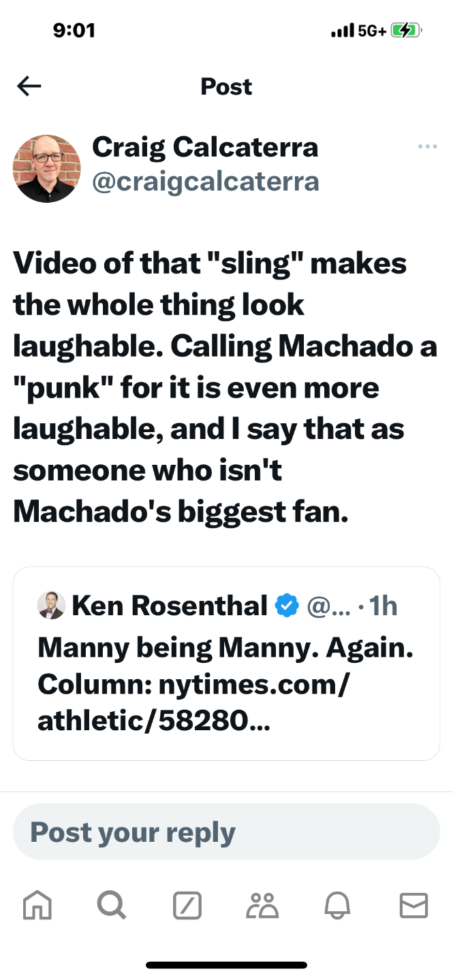Open the three-dot more options menu
This screenshot has height=980, width=453.
coord(427,146)
